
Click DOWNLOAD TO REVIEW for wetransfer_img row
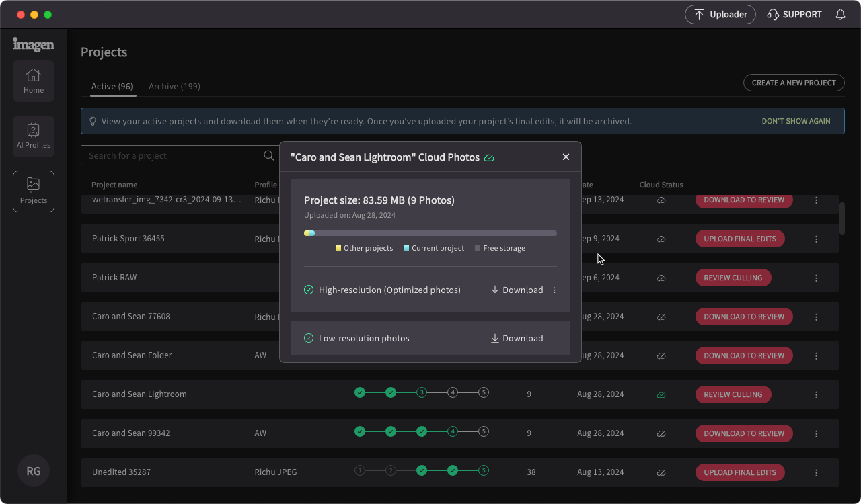pos(744,201)
